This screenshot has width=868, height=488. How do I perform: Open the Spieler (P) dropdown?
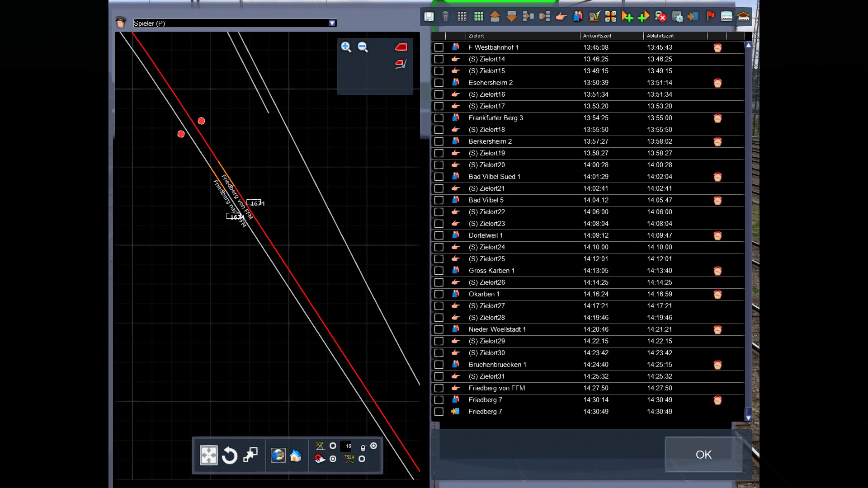332,23
